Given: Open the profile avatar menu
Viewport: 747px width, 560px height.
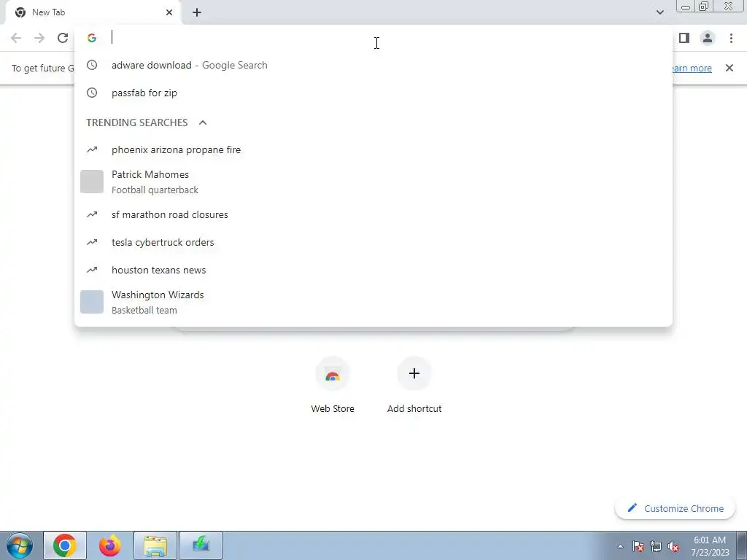Looking at the screenshot, I should click(708, 38).
